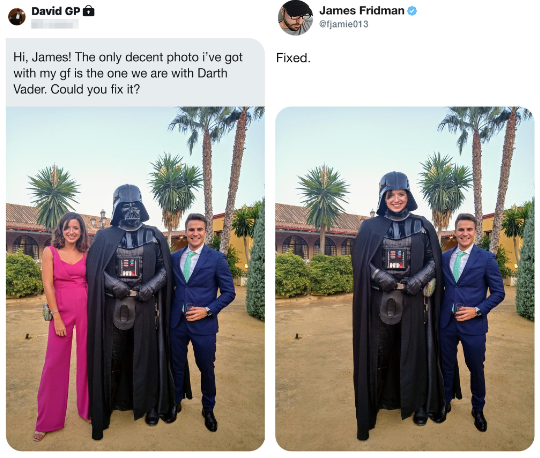
Task: Open the edited photo with two figures
Action: (405, 278)
